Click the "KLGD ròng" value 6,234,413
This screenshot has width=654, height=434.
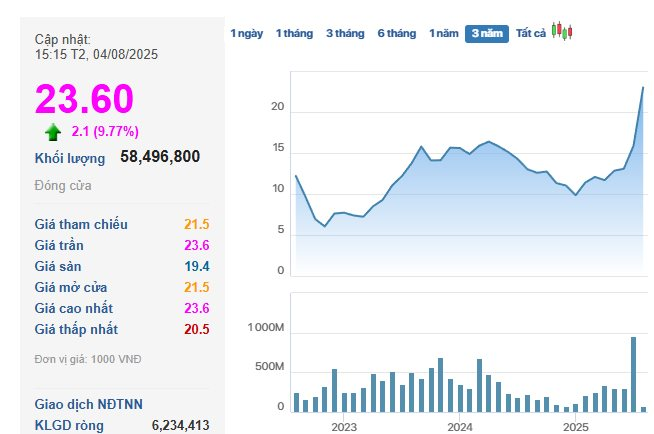tap(180, 425)
